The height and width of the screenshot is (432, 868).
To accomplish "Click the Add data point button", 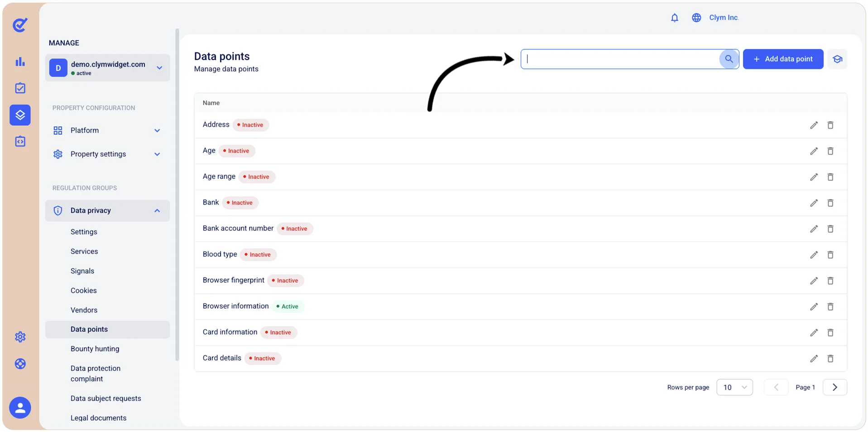I will 783,59.
